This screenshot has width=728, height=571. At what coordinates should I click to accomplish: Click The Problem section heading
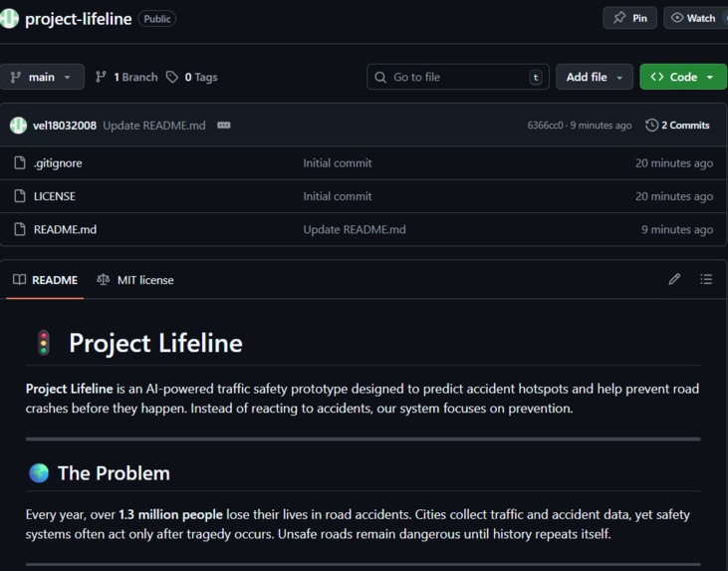[114, 473]
